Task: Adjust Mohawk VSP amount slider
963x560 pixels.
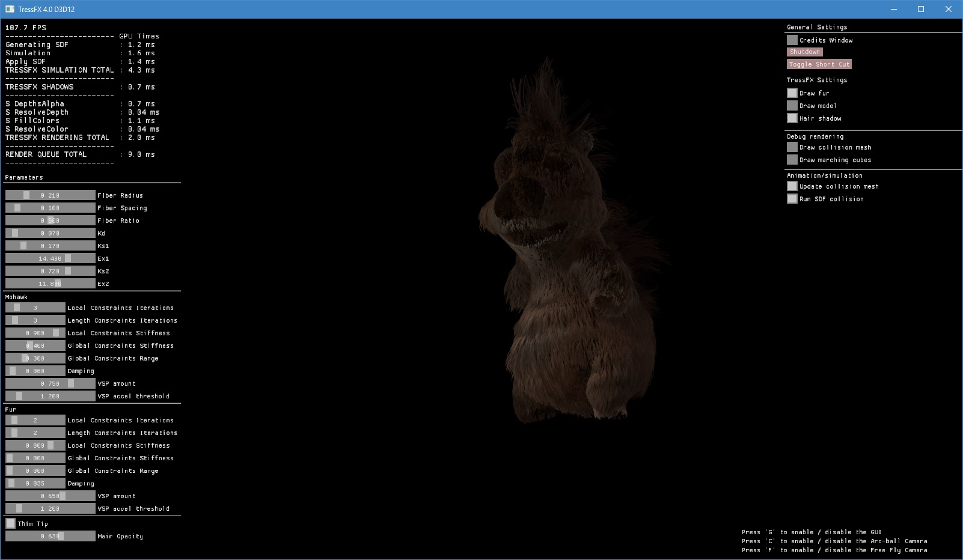Action: click(50, 383)
